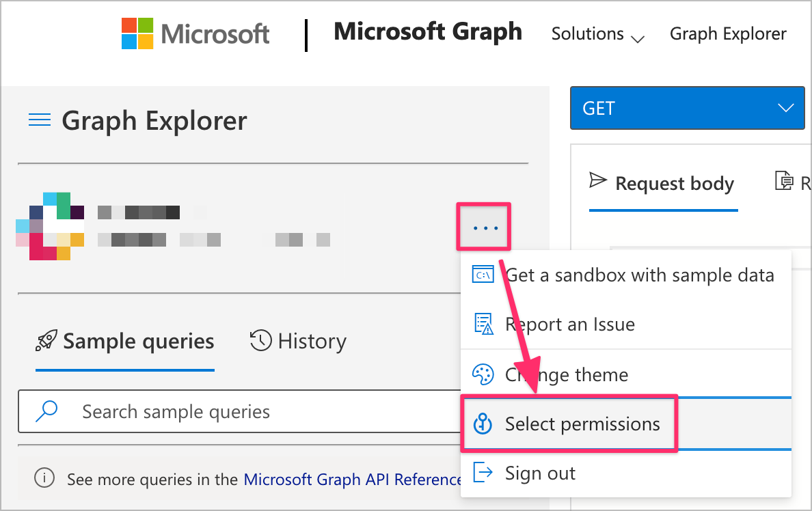Click the info circle icon near queries note
The image size is (812, 511).
44,479
